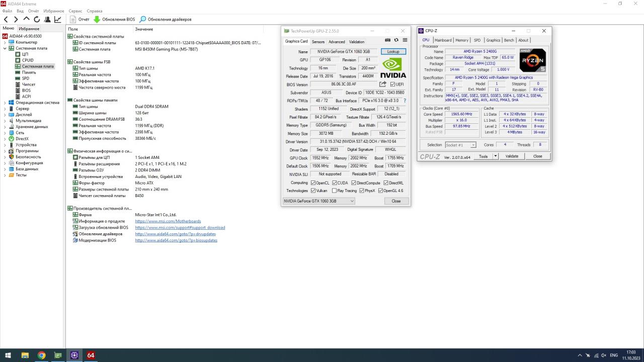
Task: Toggle DirectCompute checkbox
Action: pos(353,183)
